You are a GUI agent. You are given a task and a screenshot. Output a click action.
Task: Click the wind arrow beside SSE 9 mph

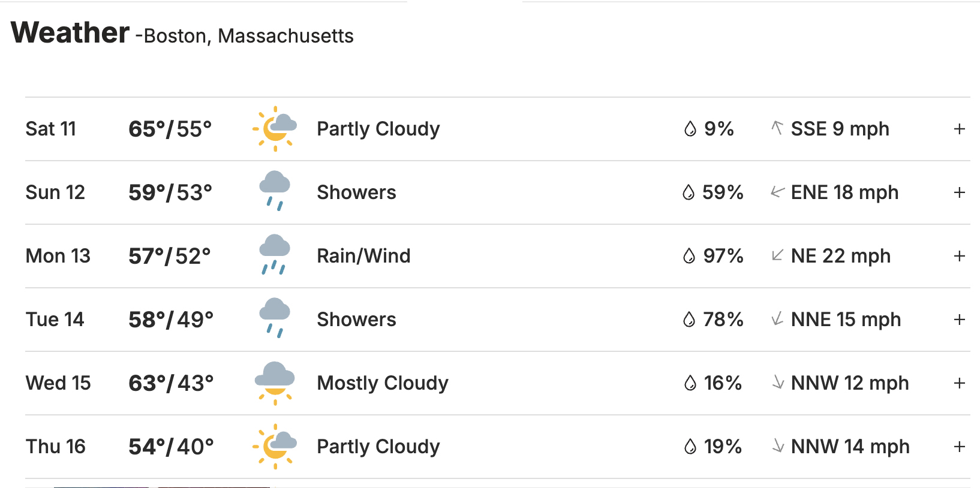pos(777,128)
